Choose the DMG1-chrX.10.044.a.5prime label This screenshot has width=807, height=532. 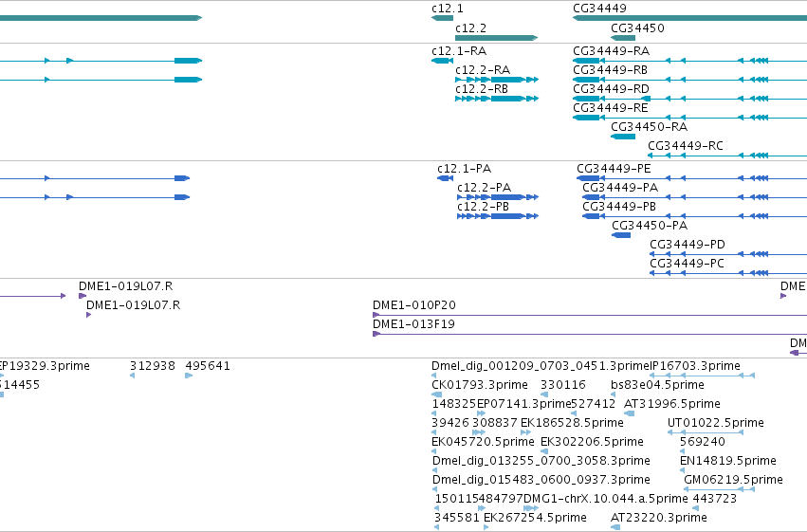click(606, 500)
